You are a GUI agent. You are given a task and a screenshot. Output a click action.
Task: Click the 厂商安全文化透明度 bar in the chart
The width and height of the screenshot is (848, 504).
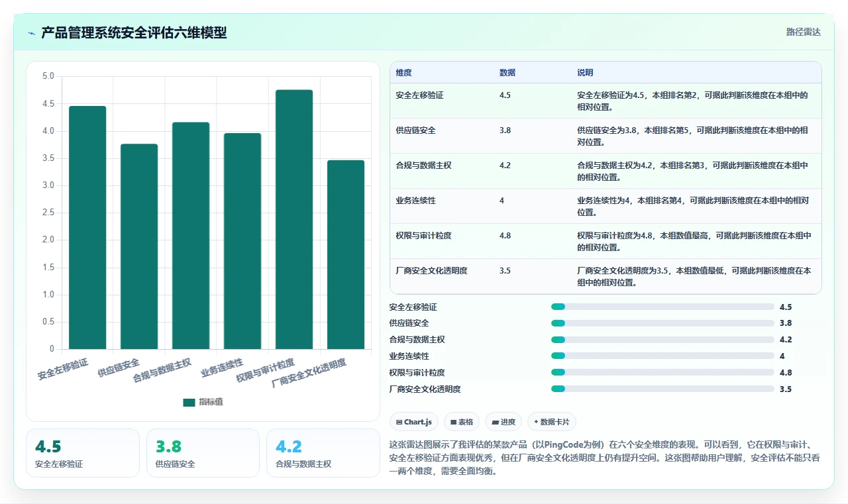(x=346, y=254)
